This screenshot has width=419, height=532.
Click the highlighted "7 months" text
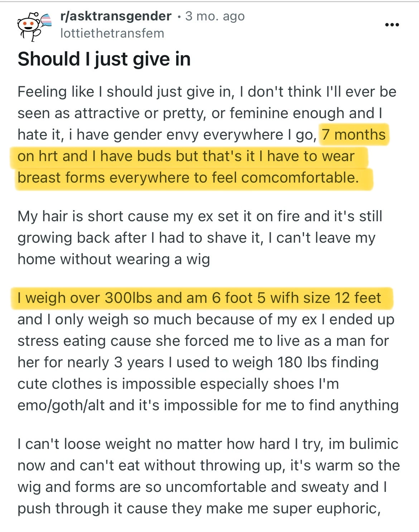pyautogui.click(x=353, y=135)
